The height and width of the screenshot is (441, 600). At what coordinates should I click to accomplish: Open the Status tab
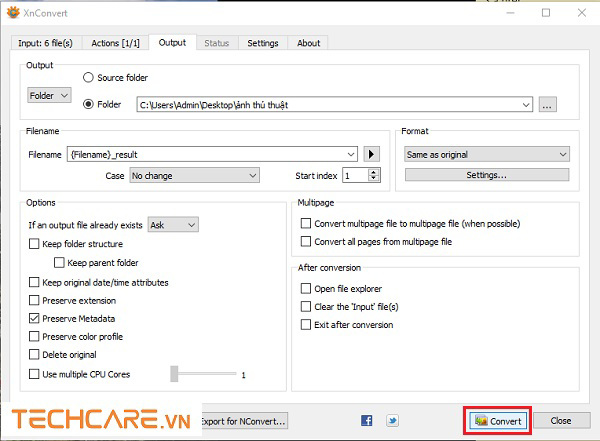[x=217, y=43]
